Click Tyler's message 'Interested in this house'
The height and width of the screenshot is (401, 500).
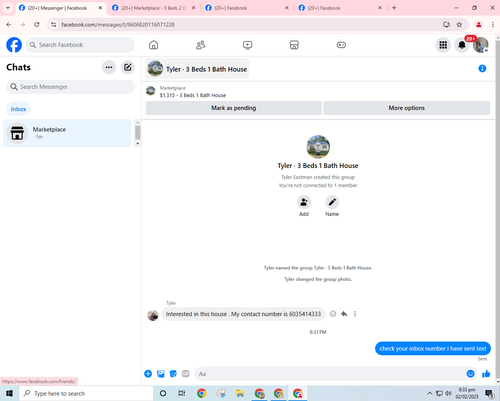click(x=243, y=314)
